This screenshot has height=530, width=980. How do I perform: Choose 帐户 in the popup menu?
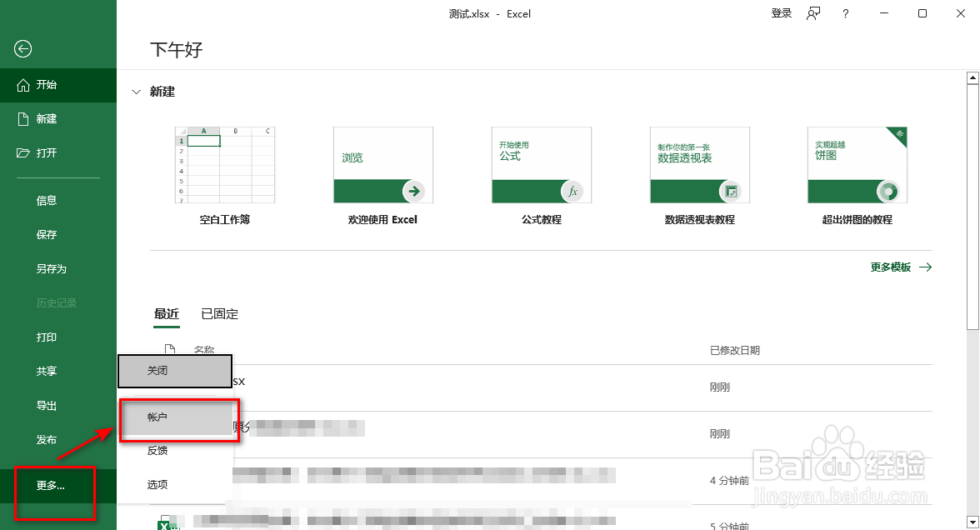click(177, 417)
